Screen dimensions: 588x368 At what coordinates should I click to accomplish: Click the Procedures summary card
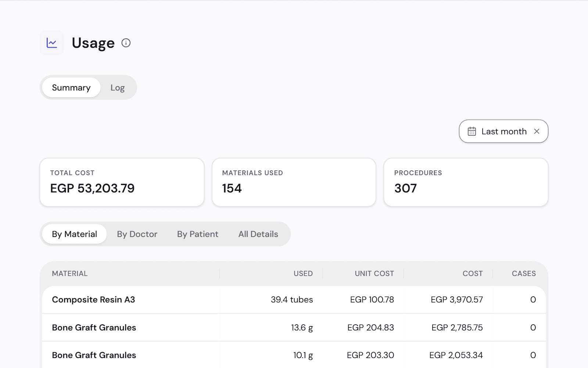[466, 182]
